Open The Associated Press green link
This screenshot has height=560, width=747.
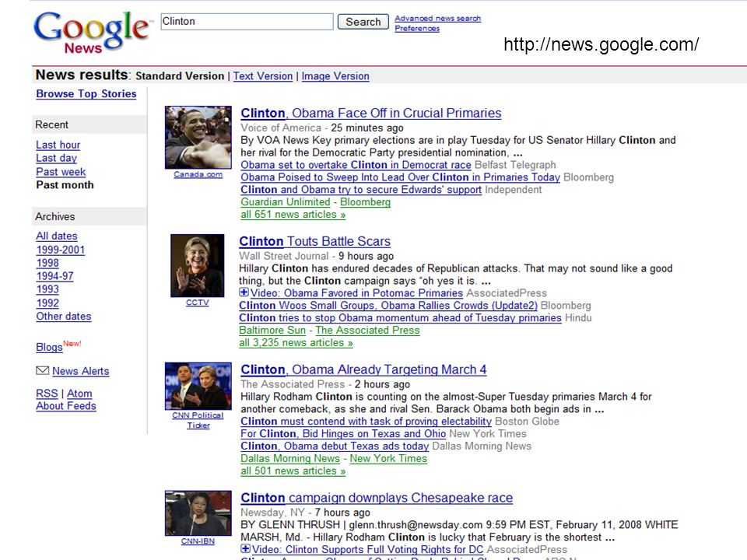(x=368, y=330)
